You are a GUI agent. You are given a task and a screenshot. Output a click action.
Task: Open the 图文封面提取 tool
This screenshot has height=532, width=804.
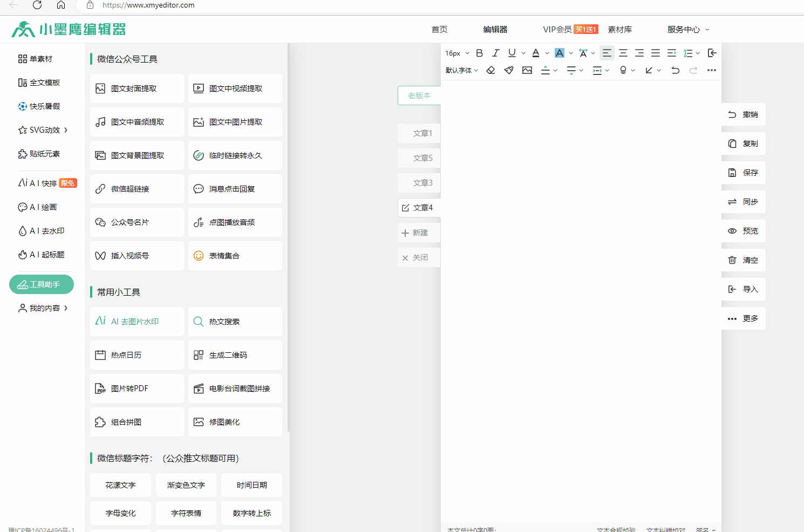click(137, 88)
